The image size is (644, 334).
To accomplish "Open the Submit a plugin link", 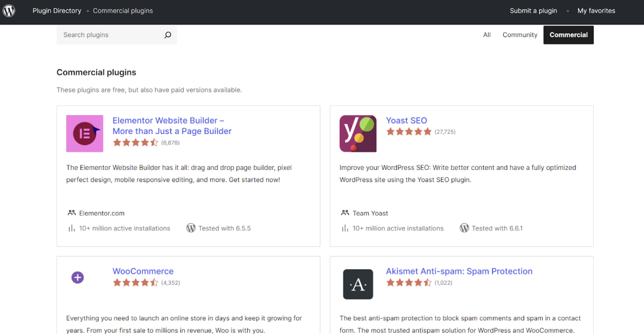I will point(533,11).
